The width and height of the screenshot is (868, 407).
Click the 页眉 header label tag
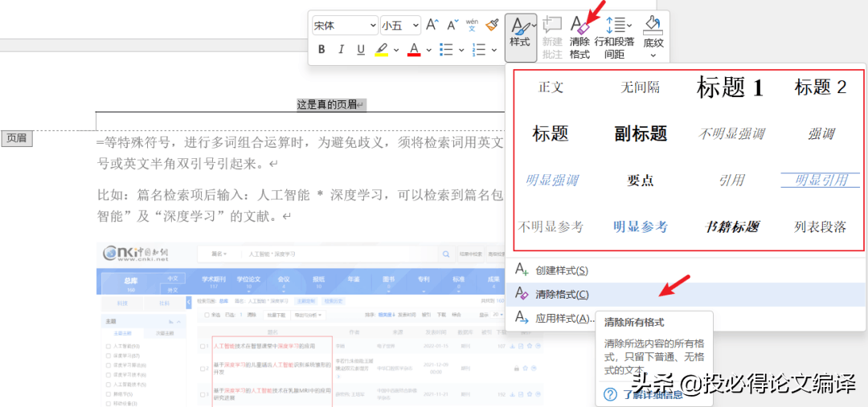[x=17, y=138]
